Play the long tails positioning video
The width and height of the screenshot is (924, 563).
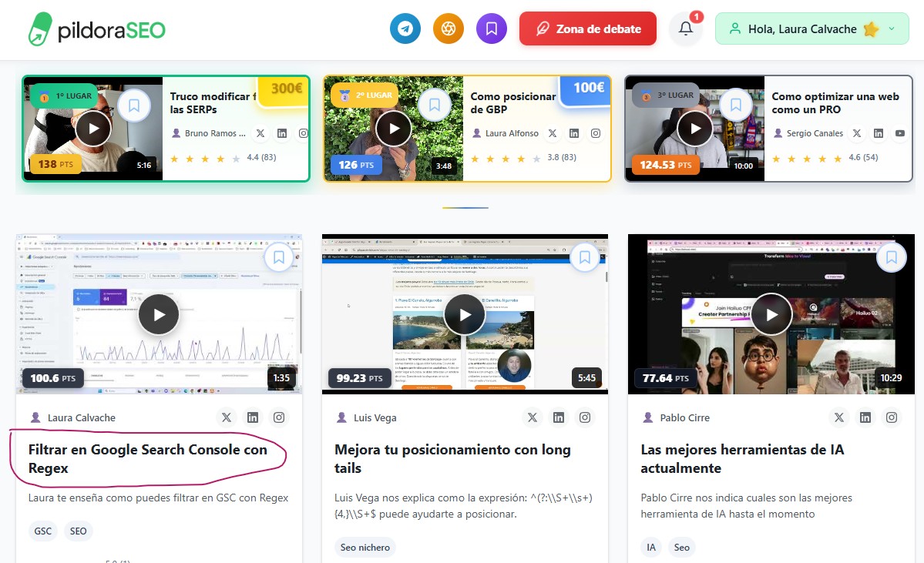pyautogui.click(x=465, y=314)
